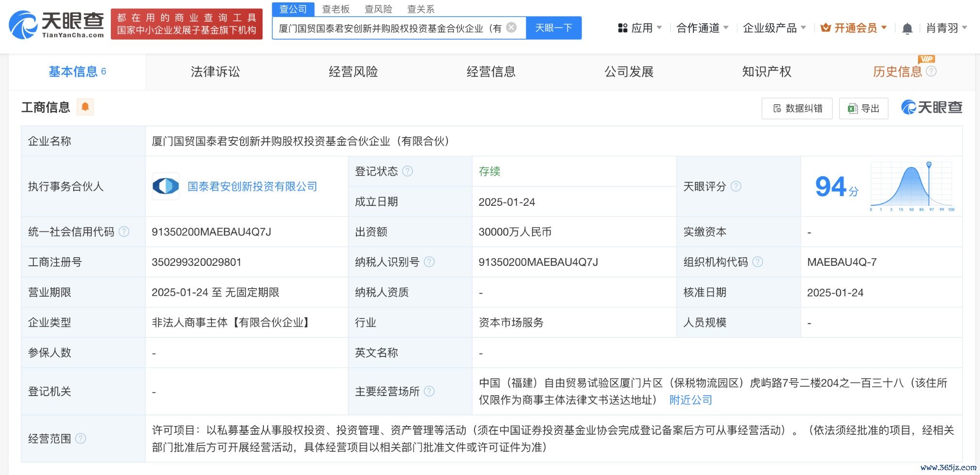
Task: Click the VIP badge above 历史信息
Action: [x=926, y=59]
